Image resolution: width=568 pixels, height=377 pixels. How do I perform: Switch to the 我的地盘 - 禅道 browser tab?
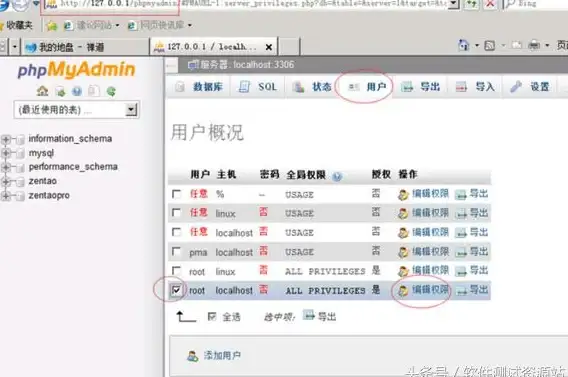(x=84, y=47)
